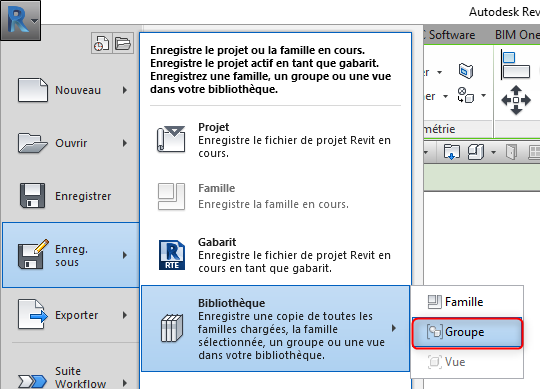Choose Ouvrir in application menu

click(71, 143)
